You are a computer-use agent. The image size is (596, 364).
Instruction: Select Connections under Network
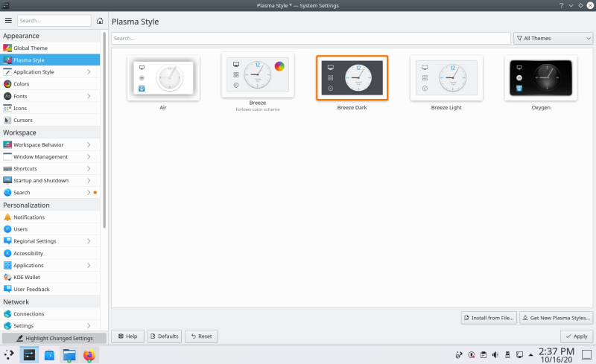coord(28,314)
